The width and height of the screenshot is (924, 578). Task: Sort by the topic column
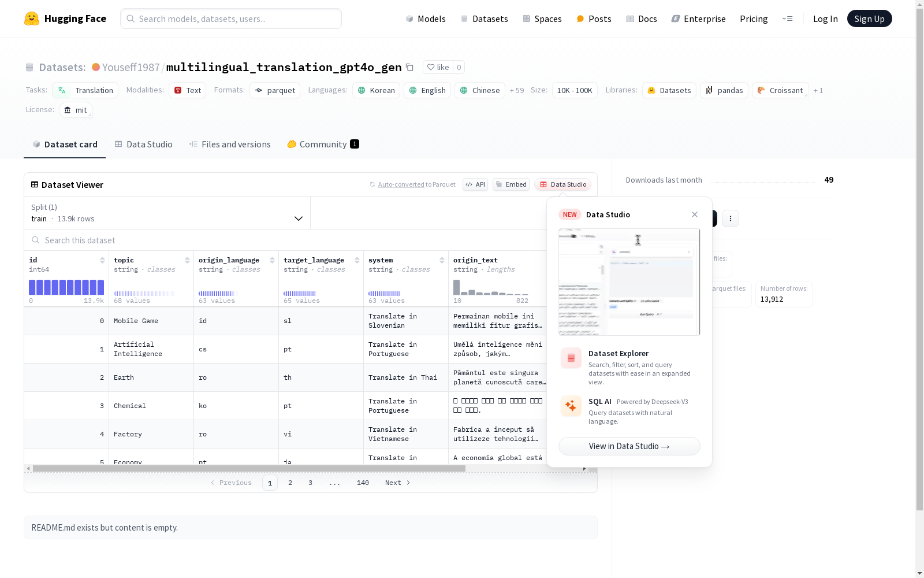[x=187, y=260]
